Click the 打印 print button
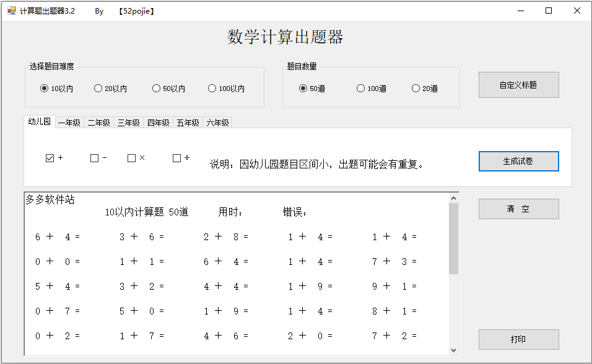Image resolution: width=592 pixels, height=364 pixels. point(519,339)
